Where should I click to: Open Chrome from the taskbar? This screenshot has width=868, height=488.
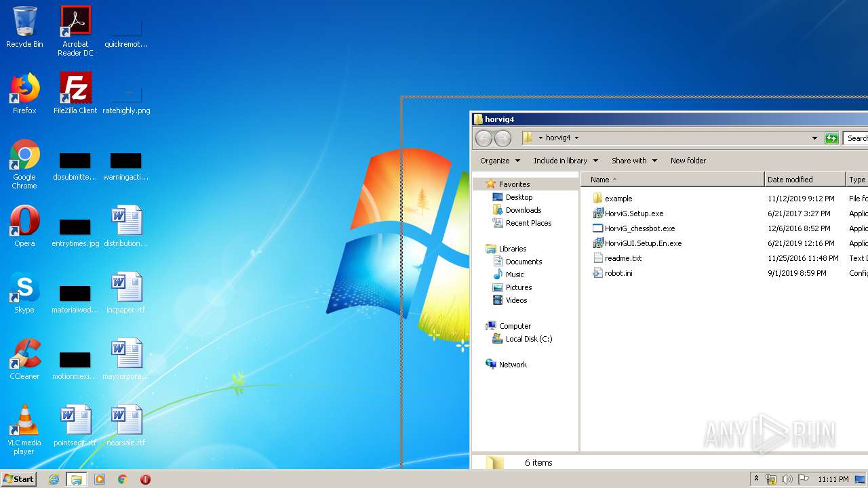click(x=123, y=479)
